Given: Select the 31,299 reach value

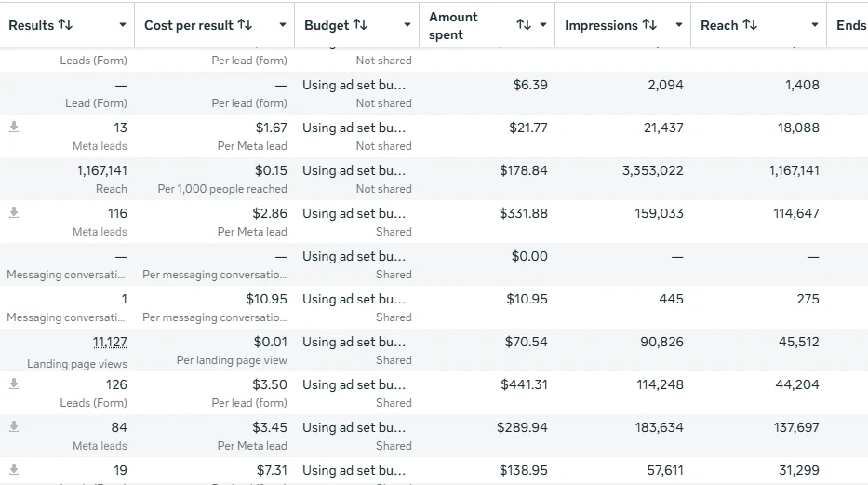Looking at the screenshot, I should (799, 470).
